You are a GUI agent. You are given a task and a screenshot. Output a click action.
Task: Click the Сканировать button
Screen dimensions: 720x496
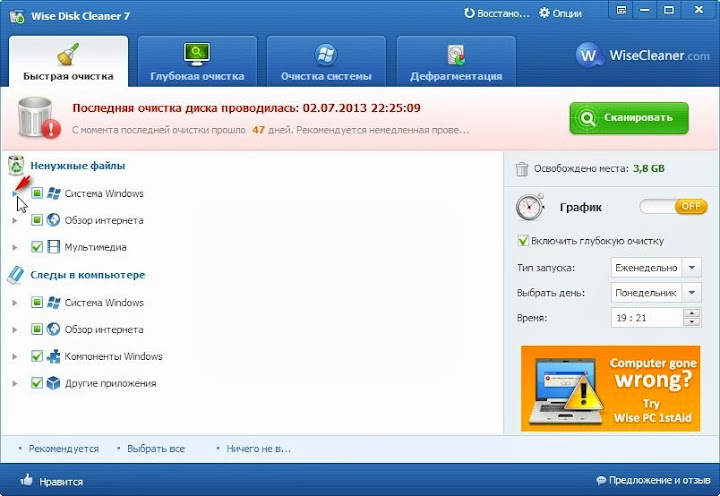pos(629,118)
